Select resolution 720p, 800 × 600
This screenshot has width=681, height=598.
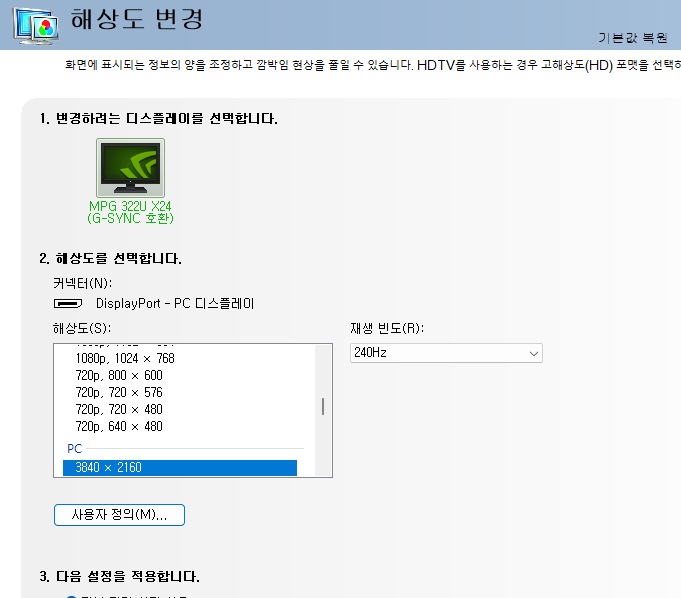point(119,375)
